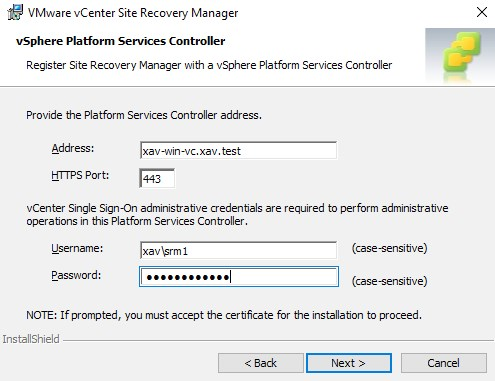Click the vSphere Platform Services Controller heading
This screenshot has width=495, height=381.
click(x=121, y=41)
